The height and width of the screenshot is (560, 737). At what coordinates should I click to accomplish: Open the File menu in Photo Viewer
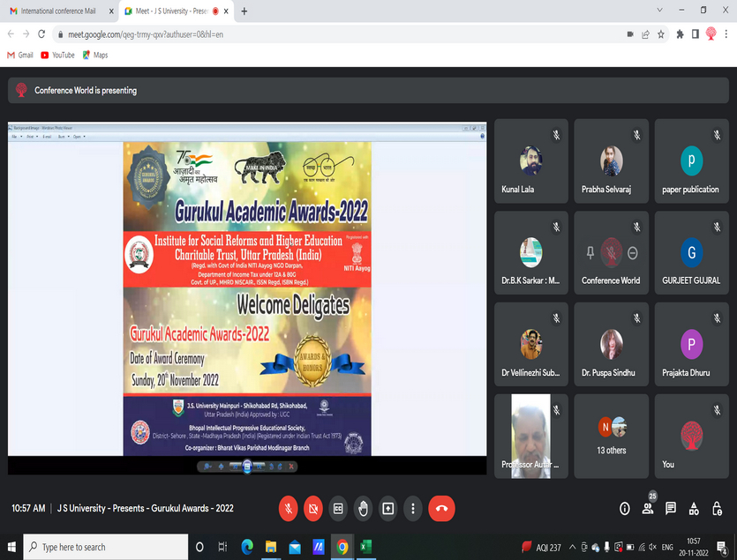(x=16, y=137)
